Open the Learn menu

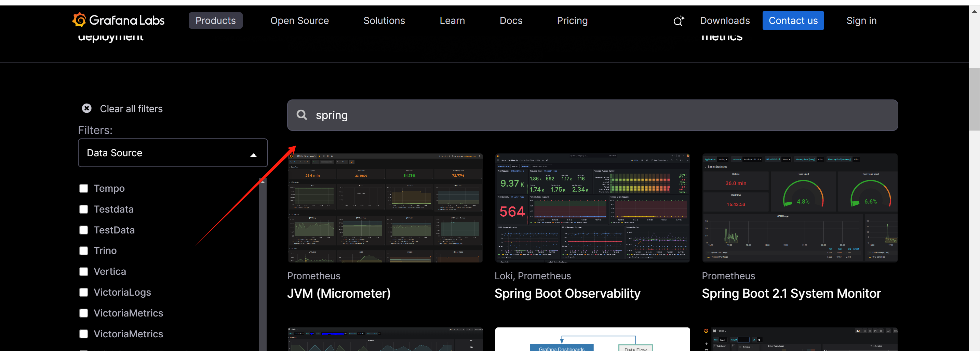click(x=452, y=21)
